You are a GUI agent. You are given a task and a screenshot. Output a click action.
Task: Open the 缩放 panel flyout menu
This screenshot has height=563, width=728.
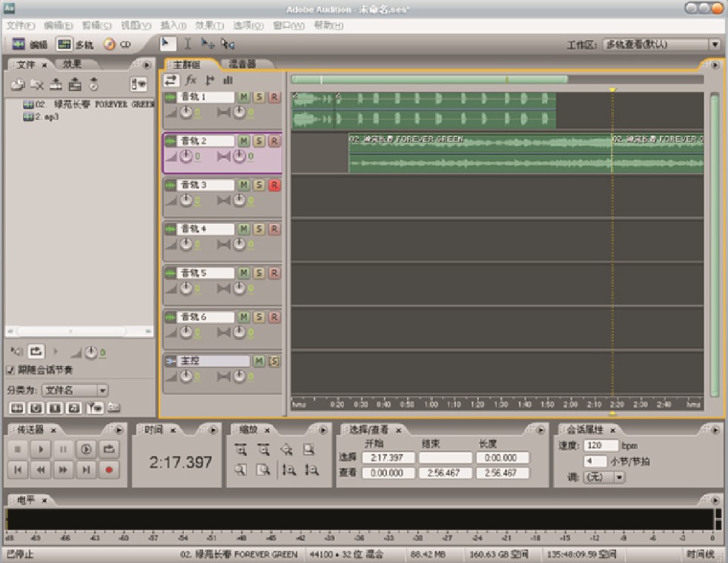[x=323, y=430]
